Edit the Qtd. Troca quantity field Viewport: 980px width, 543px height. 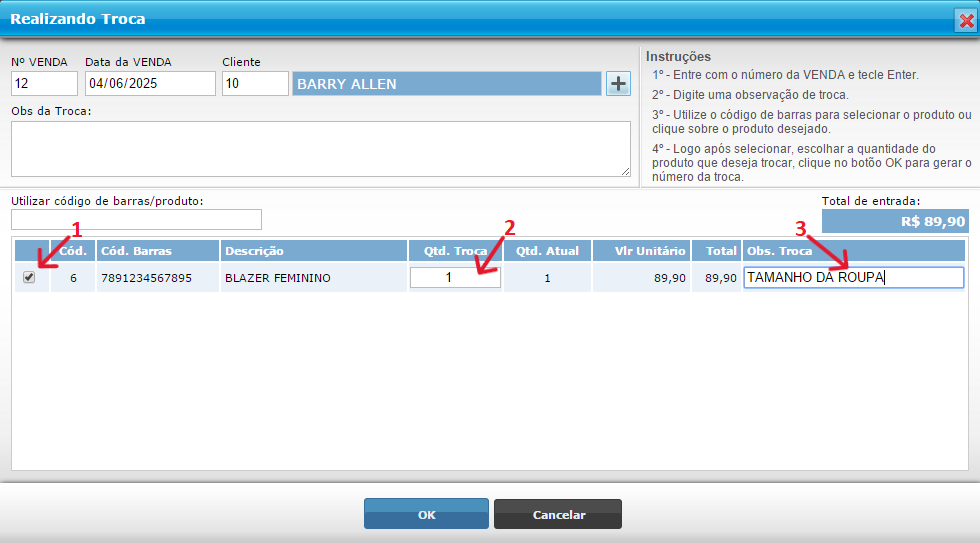(455, 278)
